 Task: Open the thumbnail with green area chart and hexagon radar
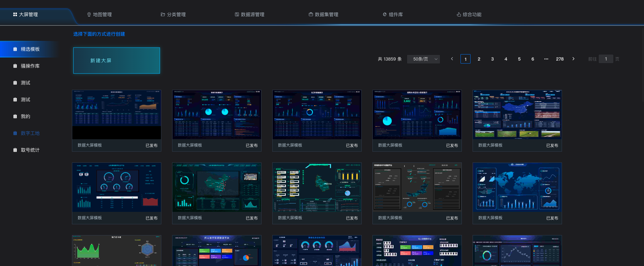117,251
